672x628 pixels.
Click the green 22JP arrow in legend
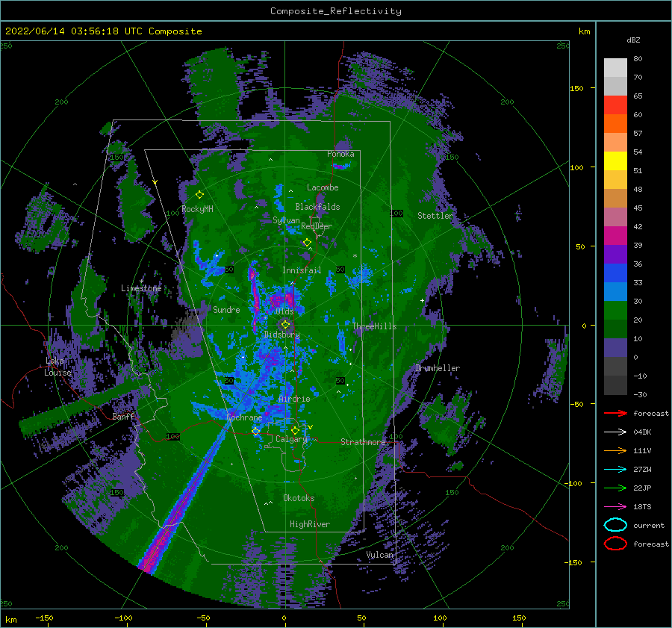coord(615,488)
